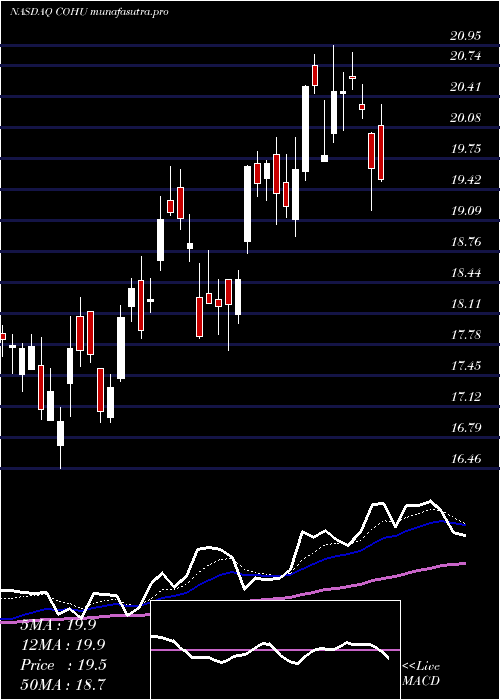Click the lowest white candle near 16.46
The height and width of the screenshot is (700, 500).
click(60, 433)
